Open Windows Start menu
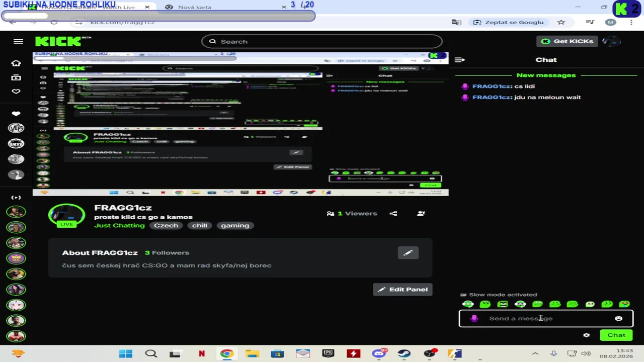This screenshot has height=362, width=644. click(126, 354)
